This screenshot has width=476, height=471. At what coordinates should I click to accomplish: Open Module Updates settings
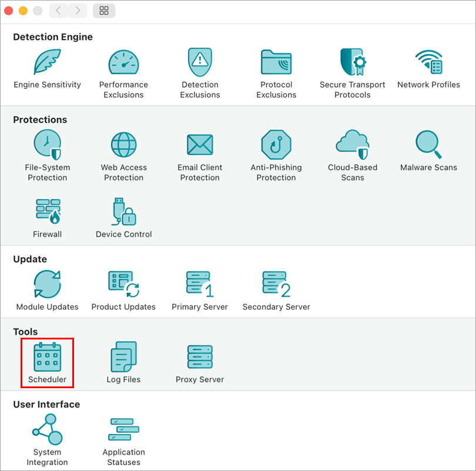[47, 285]
